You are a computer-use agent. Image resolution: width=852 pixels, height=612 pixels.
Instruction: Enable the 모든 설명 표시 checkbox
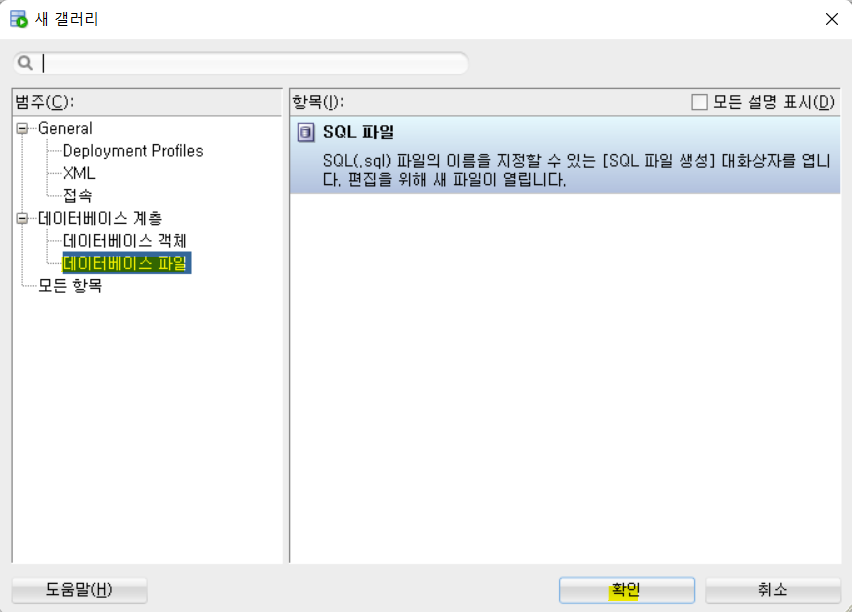(699, 102)
